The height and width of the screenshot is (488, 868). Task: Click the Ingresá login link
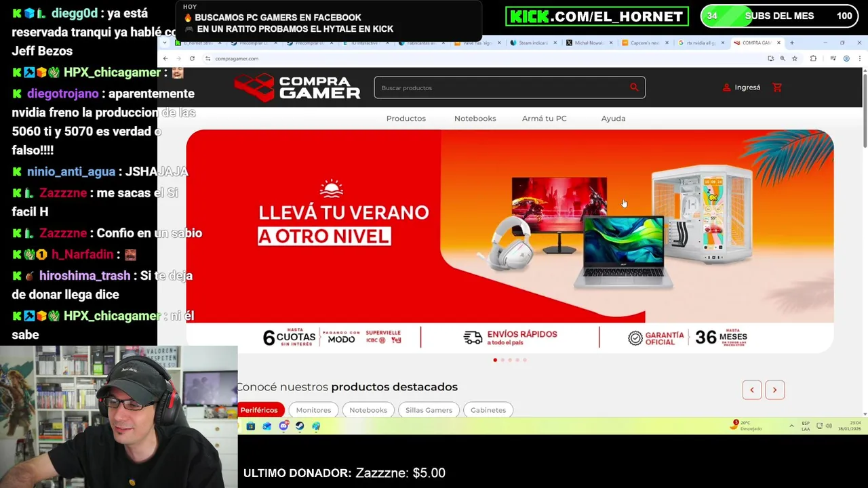pyautogui.click(x=741, y=87)
